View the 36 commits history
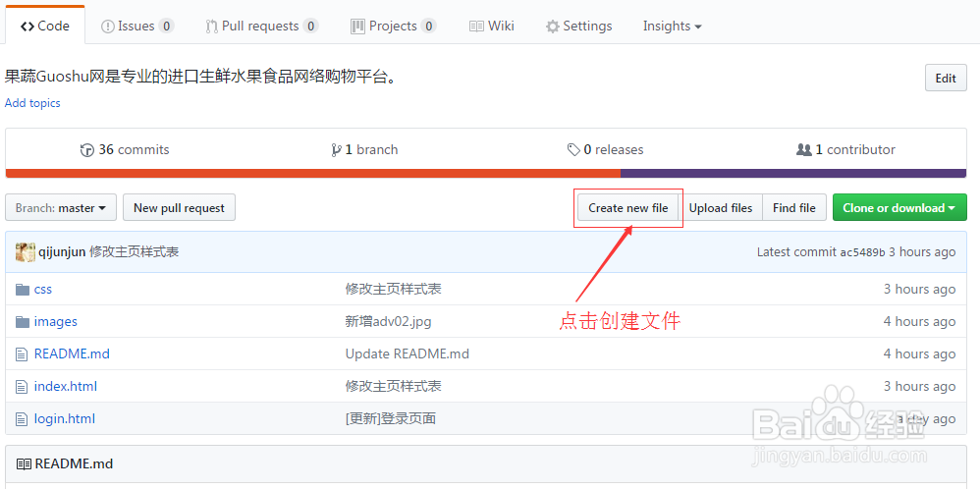Viewport: 980px width, 489px height. pos(125,150)
